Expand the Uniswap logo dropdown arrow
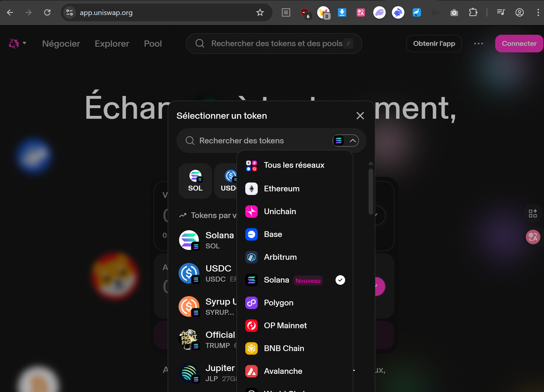 coord(24,43)
